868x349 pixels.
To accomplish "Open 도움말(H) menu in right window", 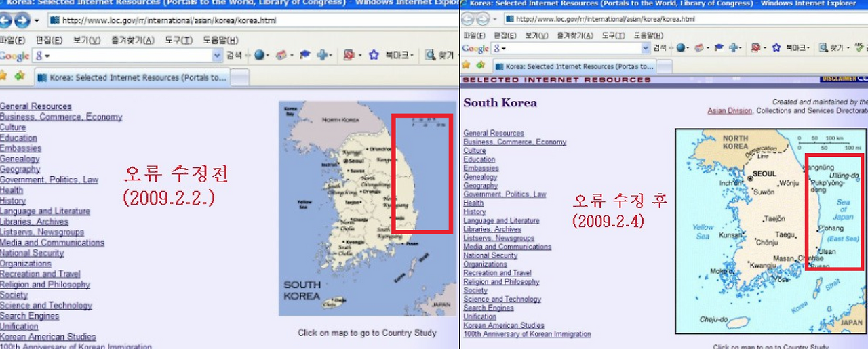I will tap(649, 35).
